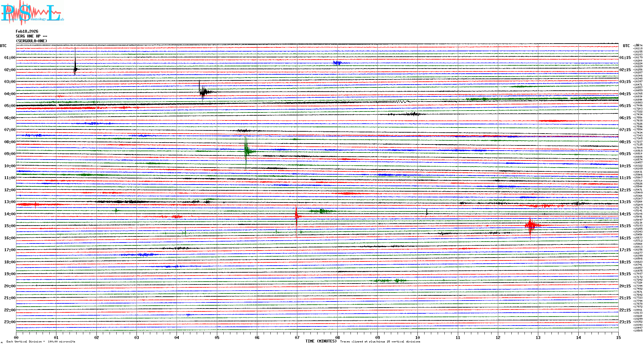Click the 20:15 UTC label on right
This screenshot has height=346, width=644.
[x=625, y=286]
